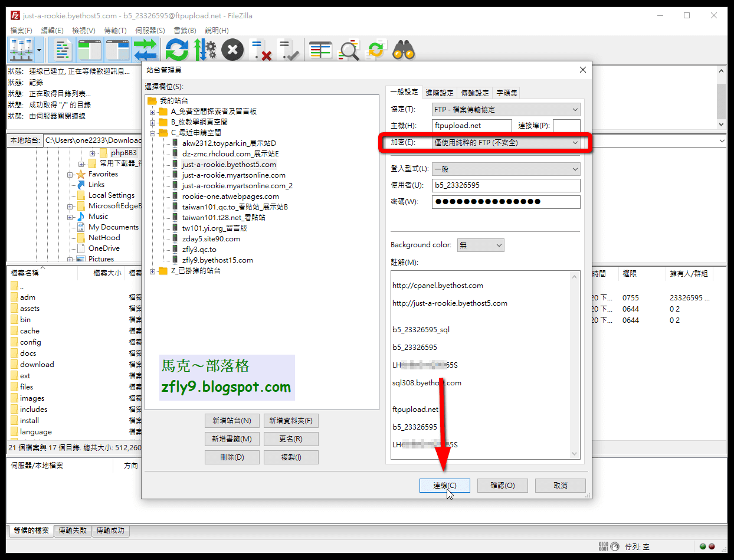Disconnect from the current server
Screen dimensions: 734x560
coord(260,50)
